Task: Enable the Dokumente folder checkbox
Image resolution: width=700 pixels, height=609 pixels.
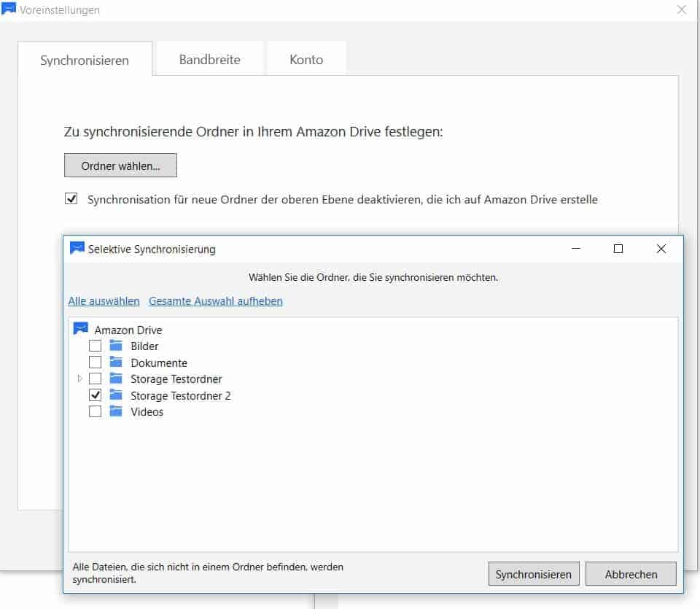Action: point(95,362)
